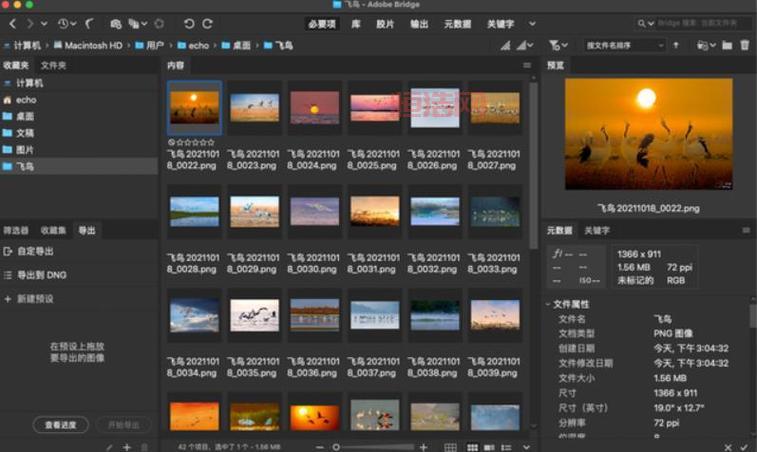The width and height of the screenshot is (757, 452).
Task: Collapse the 文件属性 section
Action: [x=548, y=304]
